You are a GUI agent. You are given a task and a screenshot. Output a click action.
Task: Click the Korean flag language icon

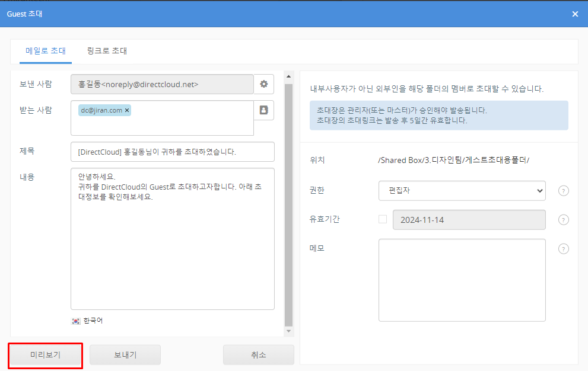(76, 321)
